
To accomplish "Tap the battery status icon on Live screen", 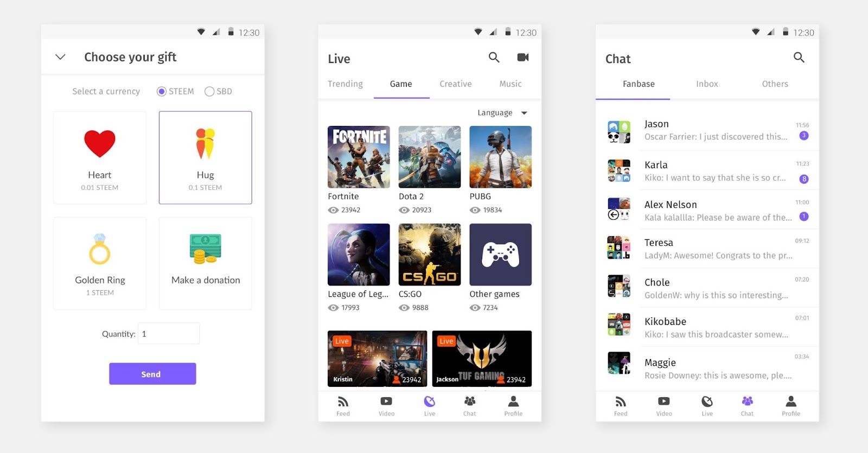I will [508, 32].
